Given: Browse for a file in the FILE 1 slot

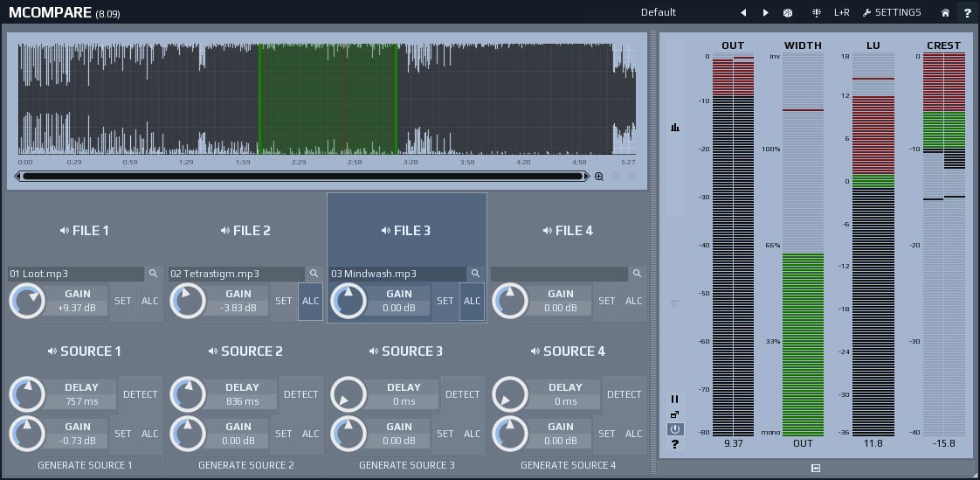Looking at the screenshot, I should 153,274.
